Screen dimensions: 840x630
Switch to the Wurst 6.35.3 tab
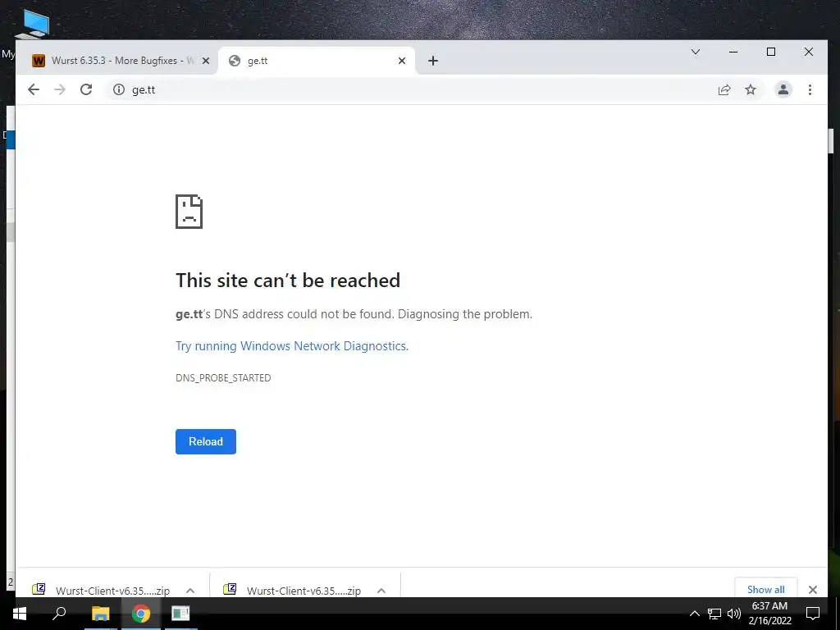116,61
